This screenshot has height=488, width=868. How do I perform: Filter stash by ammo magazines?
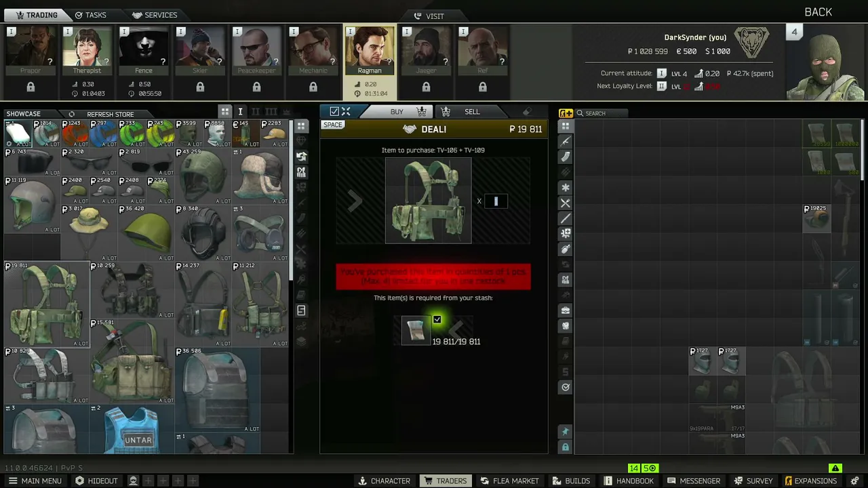click(566, 157)
